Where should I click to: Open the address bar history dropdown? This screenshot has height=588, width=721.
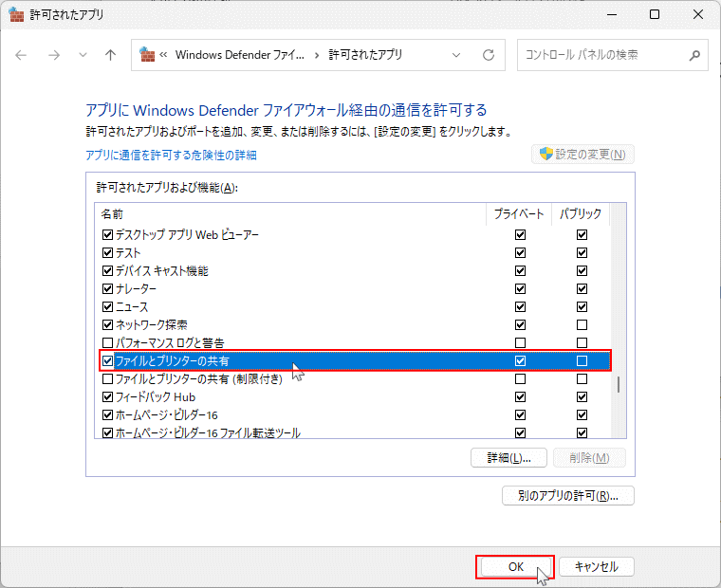pos(456,55)
